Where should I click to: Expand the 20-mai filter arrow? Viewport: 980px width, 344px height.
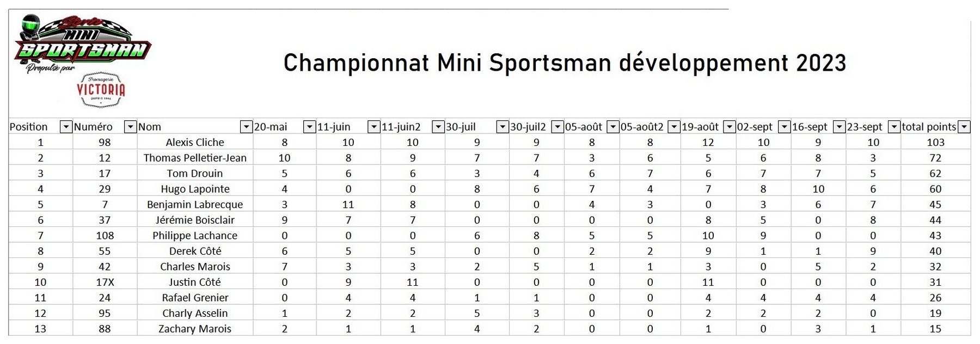(x=309, y=127)
